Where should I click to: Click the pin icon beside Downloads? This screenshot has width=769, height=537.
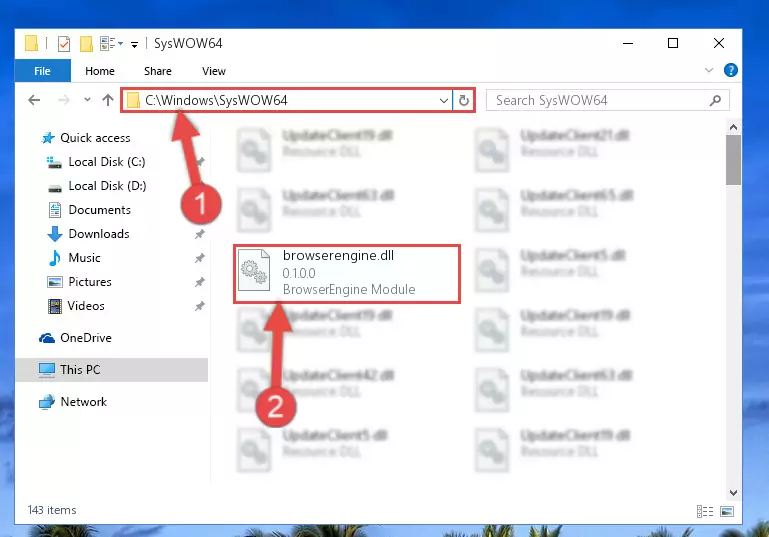[x=200, y=234]
